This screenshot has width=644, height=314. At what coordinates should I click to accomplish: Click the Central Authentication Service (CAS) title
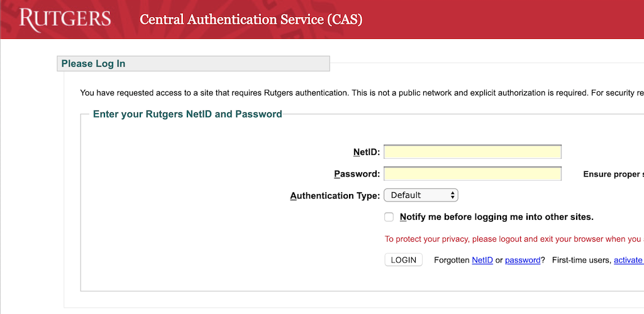coord(251,19)
